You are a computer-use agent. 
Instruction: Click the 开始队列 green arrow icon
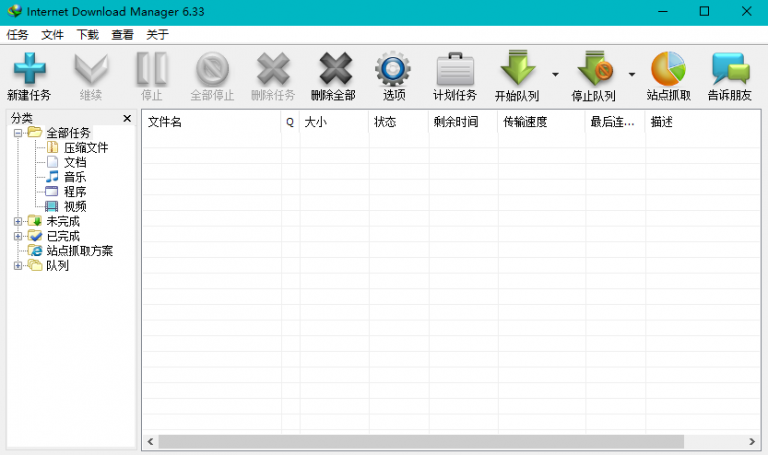[x=517, y=68]
